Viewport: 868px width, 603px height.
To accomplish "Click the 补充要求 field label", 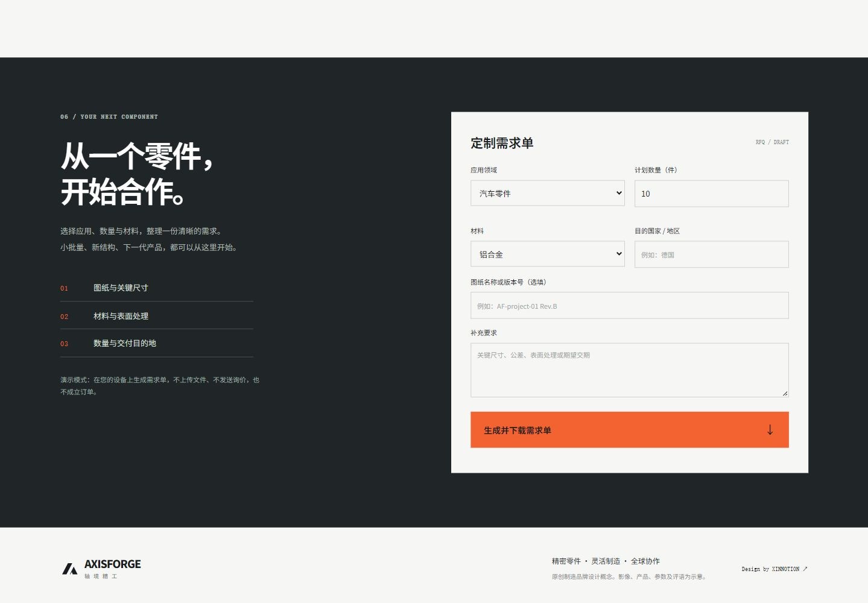I will [x=484, y=333].
